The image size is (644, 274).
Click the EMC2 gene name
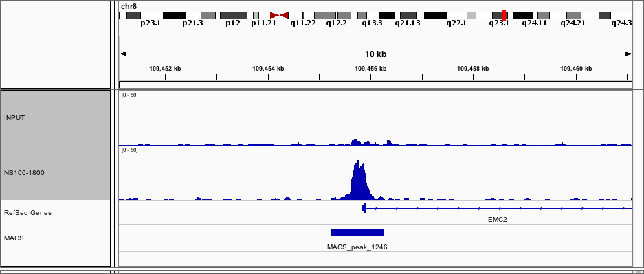[x=498, y=220]
